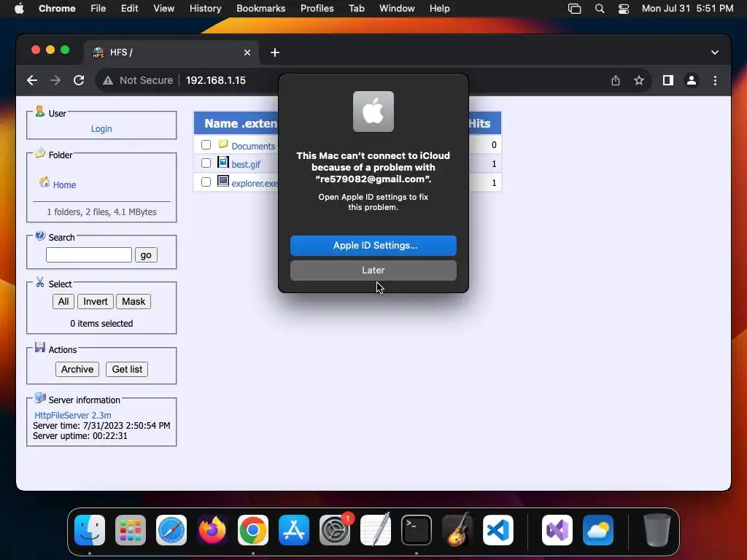Click the Get list button
747x560 pixels.
click(127, 369)
